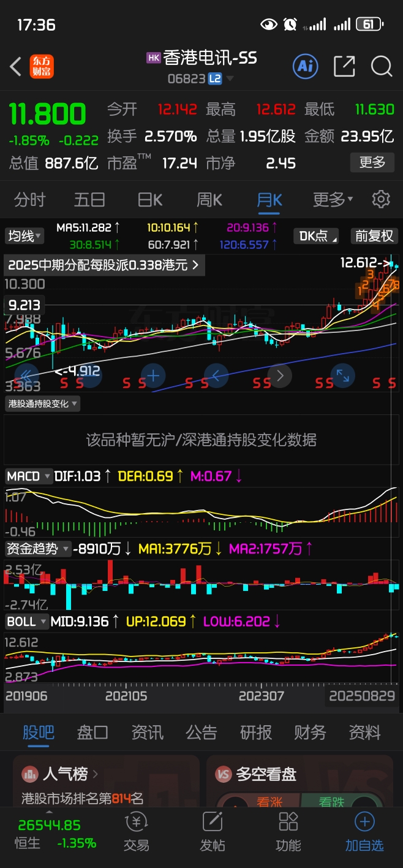Viewport: 403px width, 868px height.
Task: Tap the 20250829 date label
Action: [x=361, y=696]
